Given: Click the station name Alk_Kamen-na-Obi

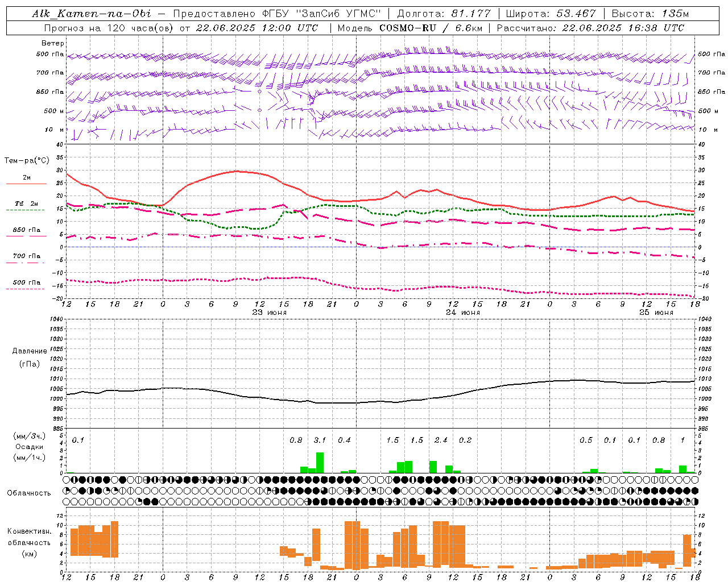Looking at the screenshot, I should coord(92,14).
